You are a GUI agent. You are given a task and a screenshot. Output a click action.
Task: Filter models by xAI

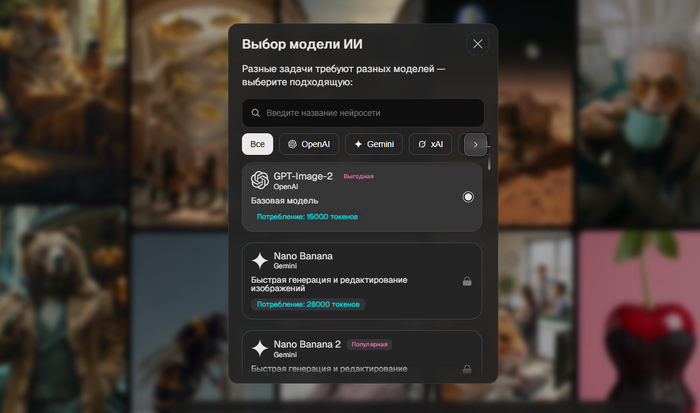(430, 144)
